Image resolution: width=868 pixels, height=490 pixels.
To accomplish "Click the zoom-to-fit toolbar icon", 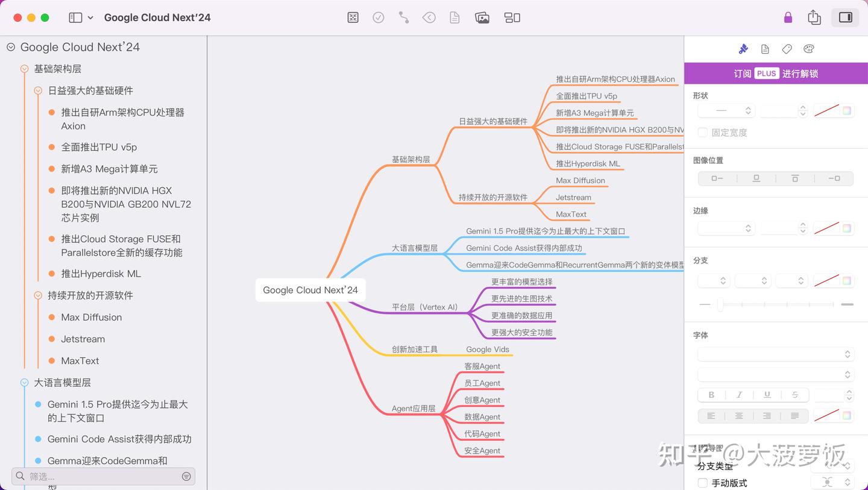I will 353,17.
